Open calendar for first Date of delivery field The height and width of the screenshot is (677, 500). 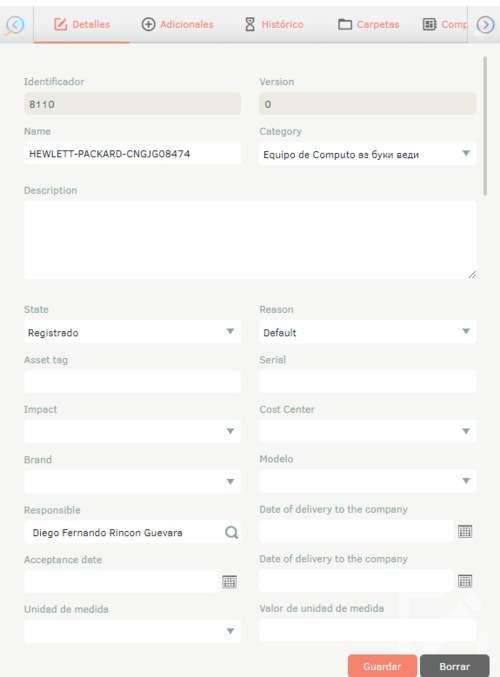465,531
